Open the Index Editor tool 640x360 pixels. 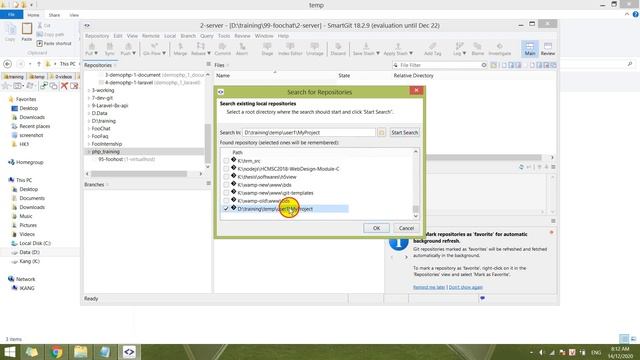pos(290,49)
